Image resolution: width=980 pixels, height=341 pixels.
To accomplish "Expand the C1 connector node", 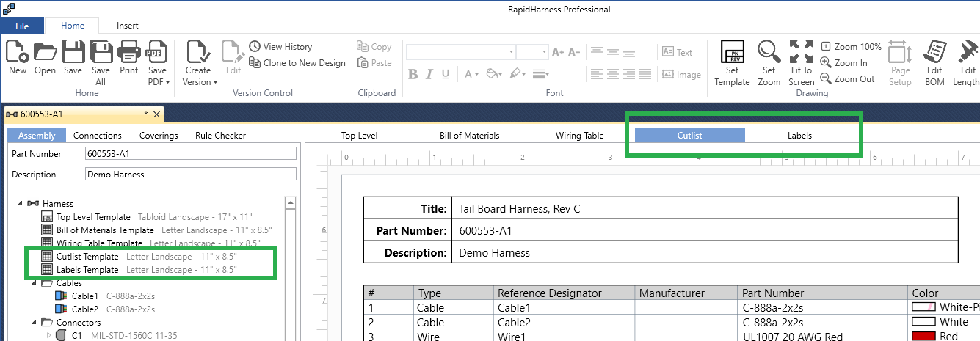I will tap(49, 335).
